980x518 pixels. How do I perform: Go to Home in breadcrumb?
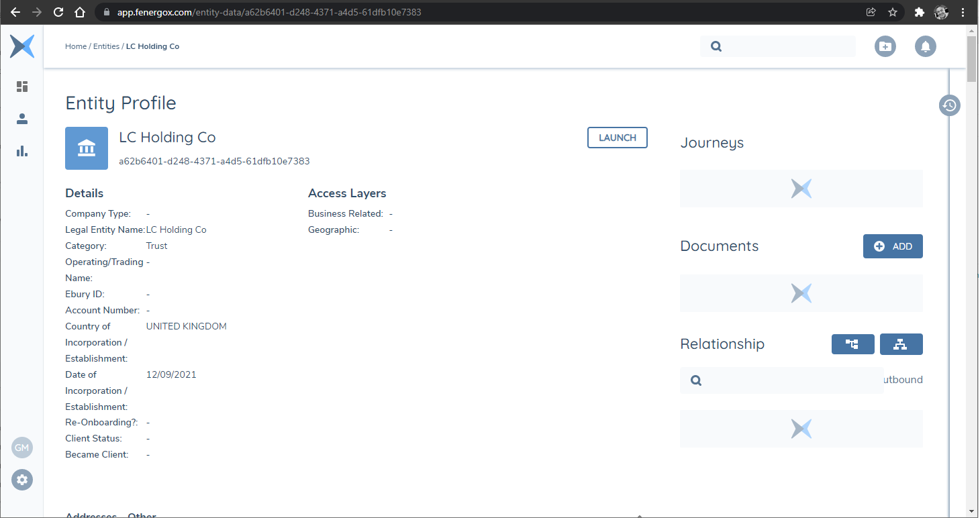75,46
